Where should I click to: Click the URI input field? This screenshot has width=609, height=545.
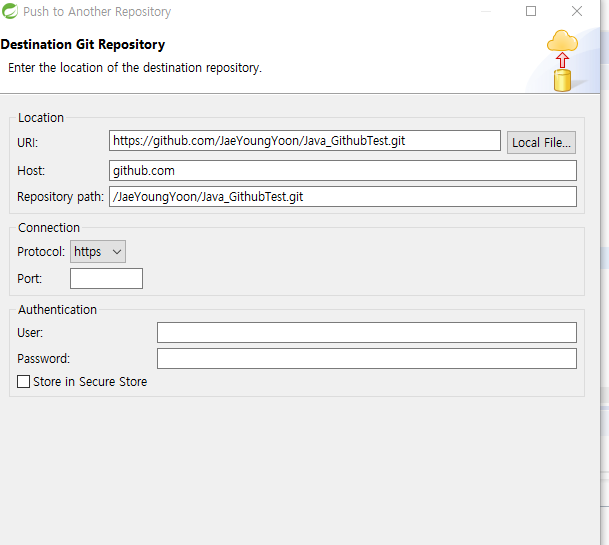point(304,141)
